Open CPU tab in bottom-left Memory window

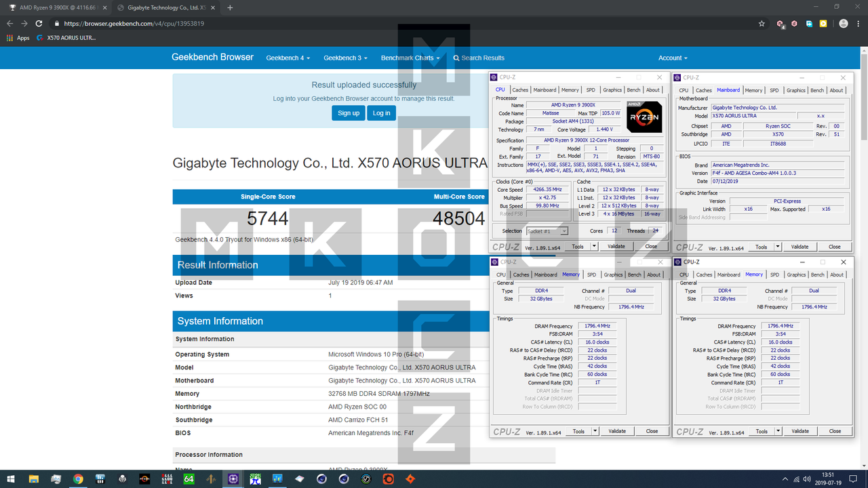pos(500,274)
